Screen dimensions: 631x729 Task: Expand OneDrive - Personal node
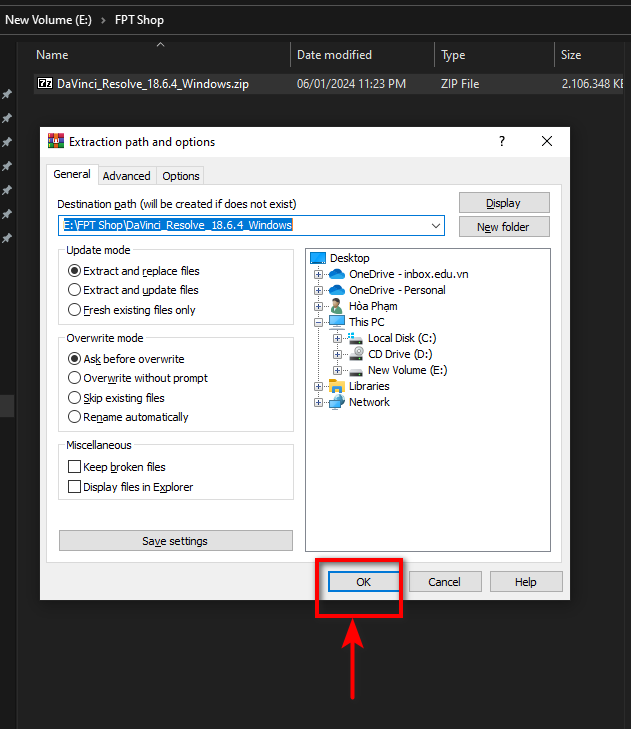[319, 290]
